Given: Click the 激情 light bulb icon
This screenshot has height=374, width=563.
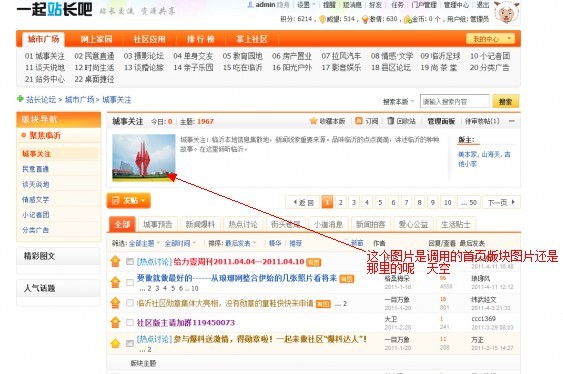Looking at the screenshot, I should 365,19.
